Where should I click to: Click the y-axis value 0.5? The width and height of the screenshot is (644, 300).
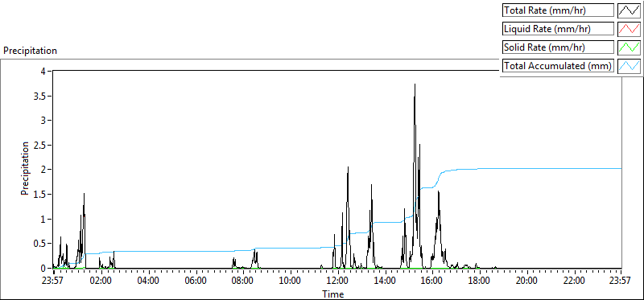(40, 244)
